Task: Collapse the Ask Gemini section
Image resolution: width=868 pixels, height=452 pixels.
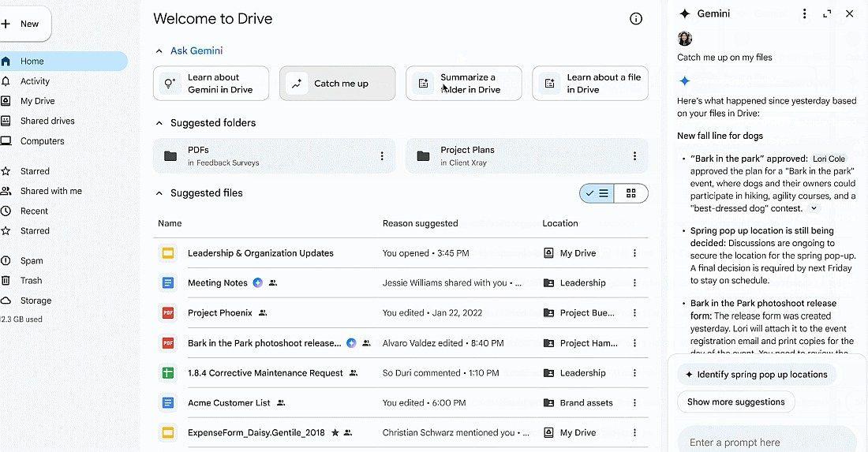Action: 159,51
